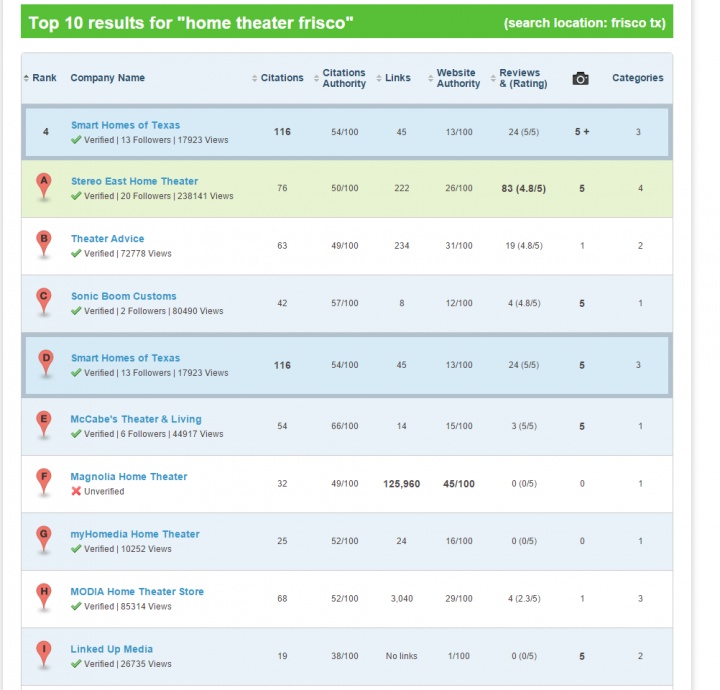Sort by Citations Authority column
Image resolution: width=720 pixels, height=690 pixels.
[340, 78]
